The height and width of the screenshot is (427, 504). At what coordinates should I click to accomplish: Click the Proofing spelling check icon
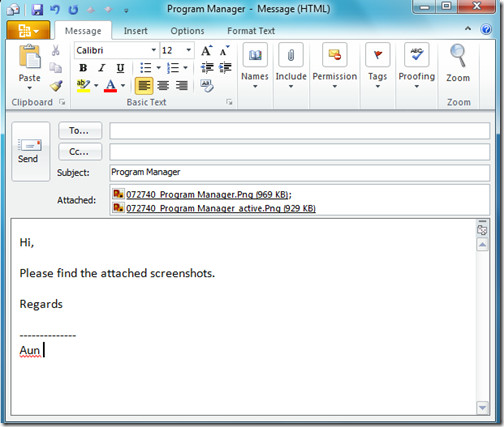click(417, 55)
